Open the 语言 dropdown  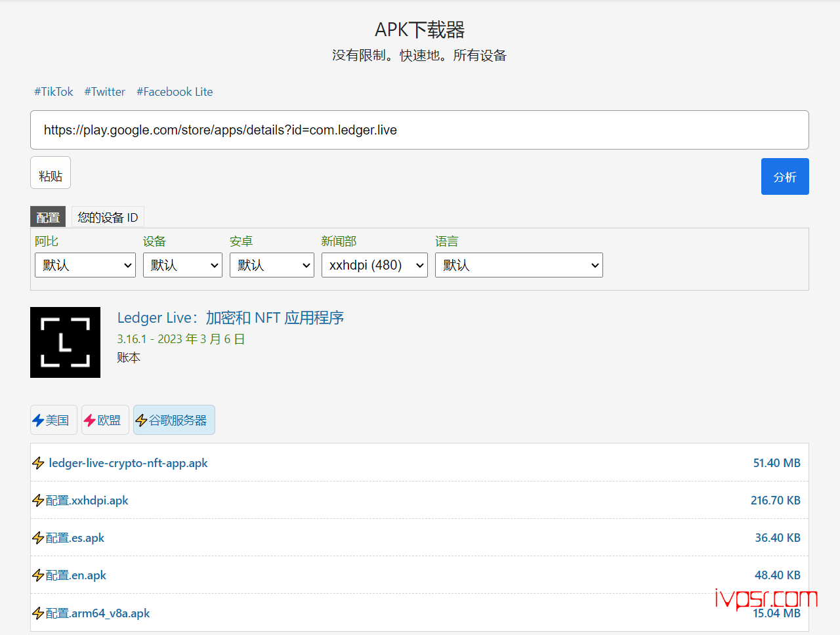[x=519, y=265]
